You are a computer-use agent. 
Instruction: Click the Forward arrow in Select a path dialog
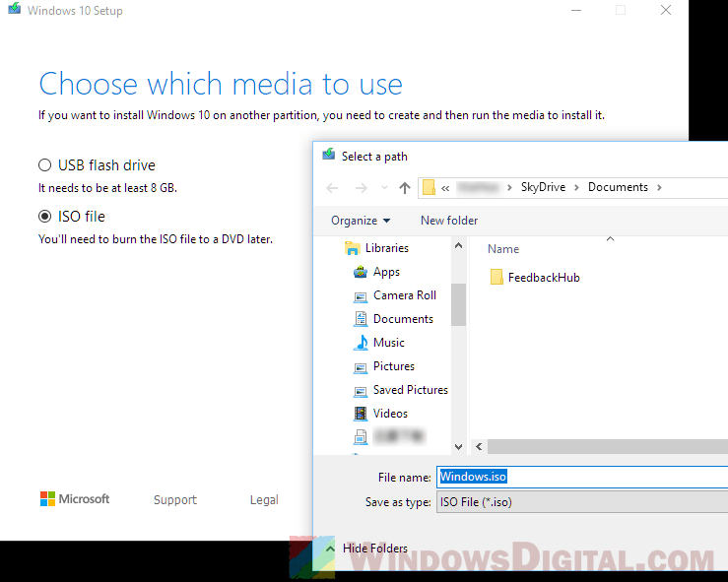(361, 188)
